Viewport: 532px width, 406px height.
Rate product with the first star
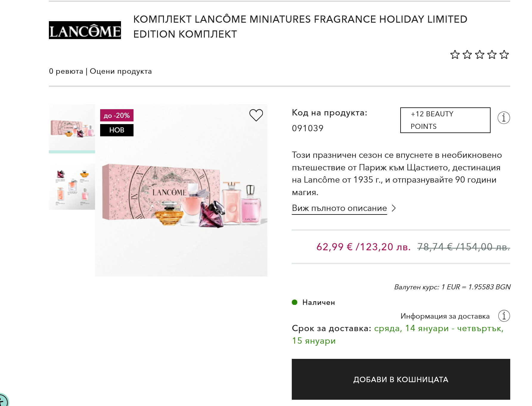(455, 55)
